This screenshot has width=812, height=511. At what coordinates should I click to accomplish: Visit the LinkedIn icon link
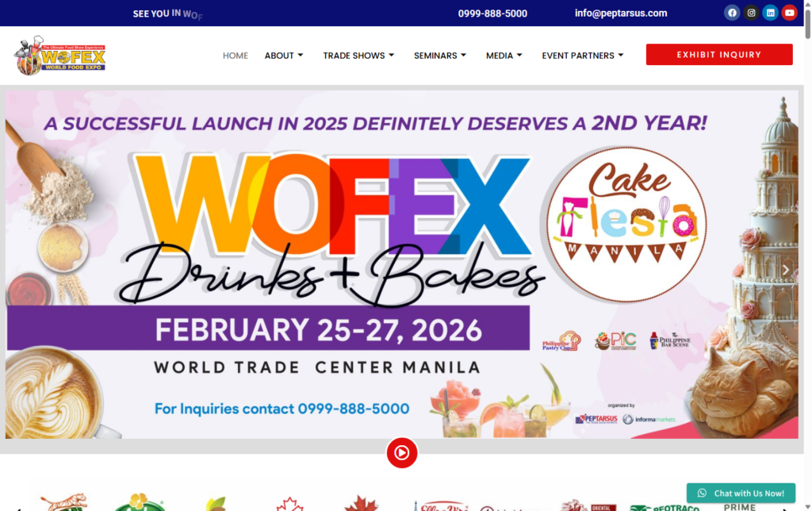click(770, 13)
